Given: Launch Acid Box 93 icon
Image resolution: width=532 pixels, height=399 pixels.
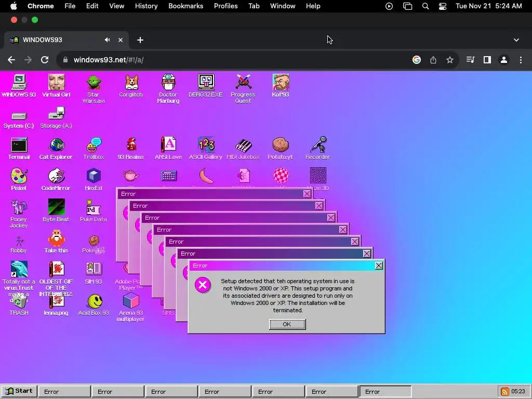Looking at the screenshot, I should click(x=94, y=304).
